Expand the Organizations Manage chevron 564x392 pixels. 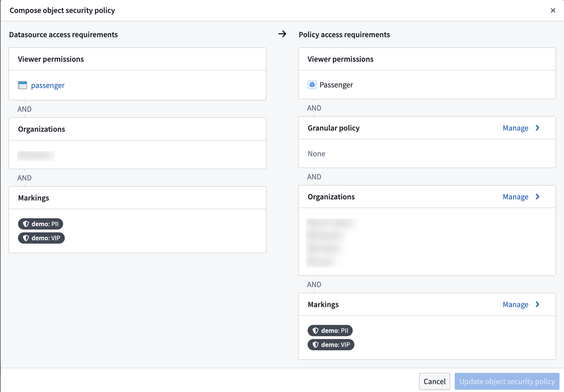pos(538,197)
